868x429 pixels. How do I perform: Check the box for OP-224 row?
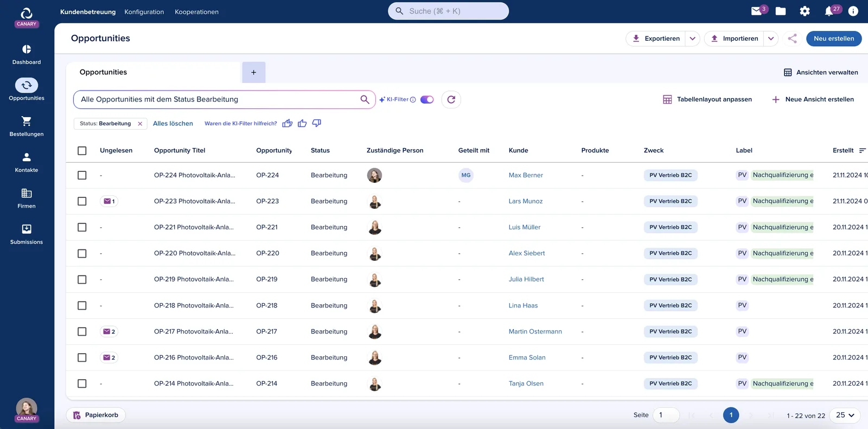click(82, 175)
